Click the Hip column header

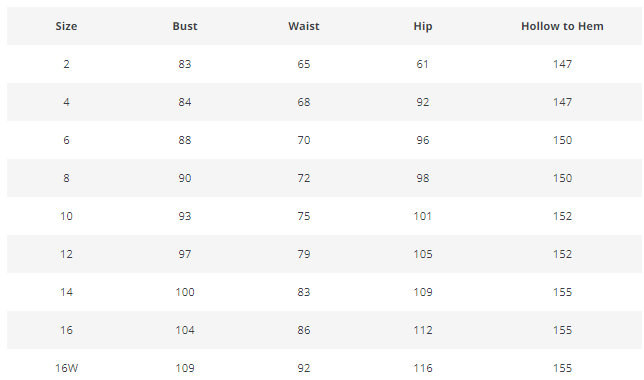click(x=423, y=27)
